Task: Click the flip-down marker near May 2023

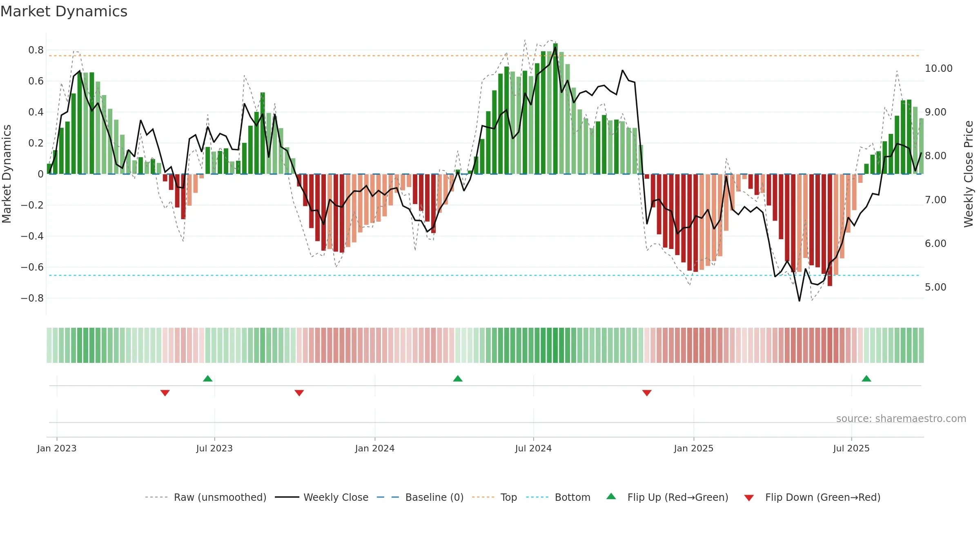Action: [x=165, y=393]
